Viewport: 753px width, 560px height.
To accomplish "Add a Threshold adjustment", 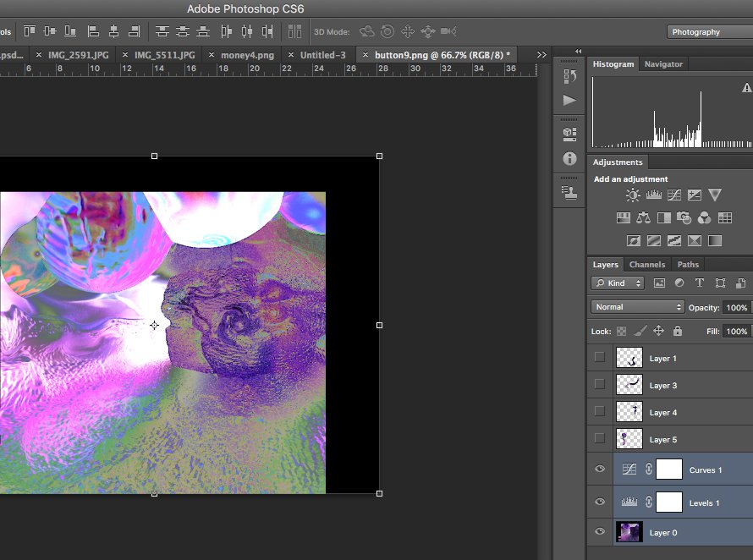I will point(674,240).
